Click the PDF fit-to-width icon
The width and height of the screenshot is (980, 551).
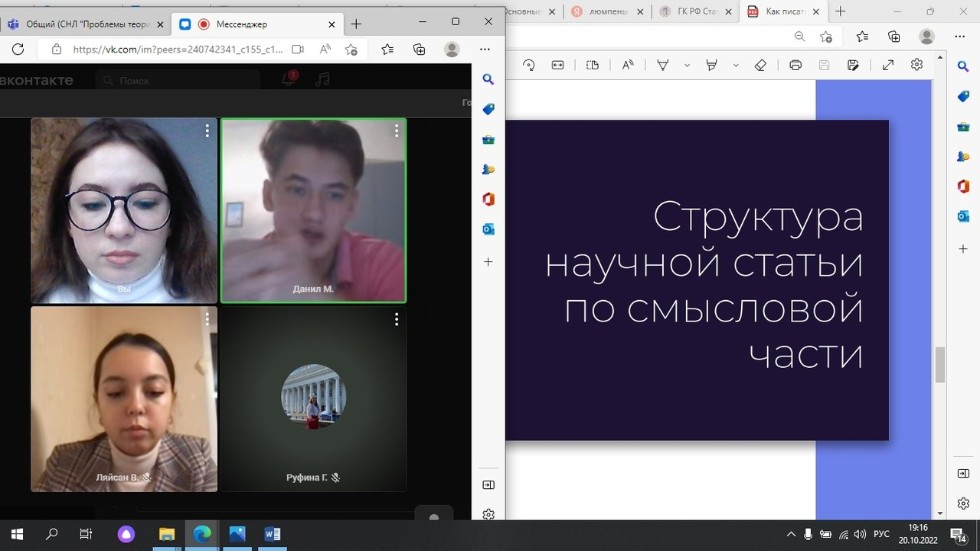[x=558, y=65]
